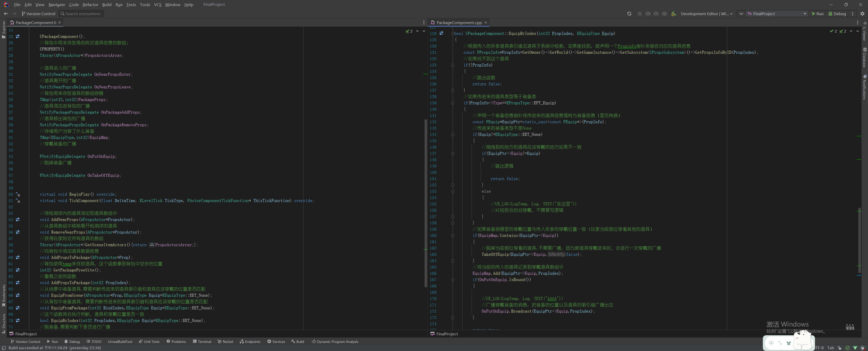Open the TODO tool window

[x=94, y=342]
